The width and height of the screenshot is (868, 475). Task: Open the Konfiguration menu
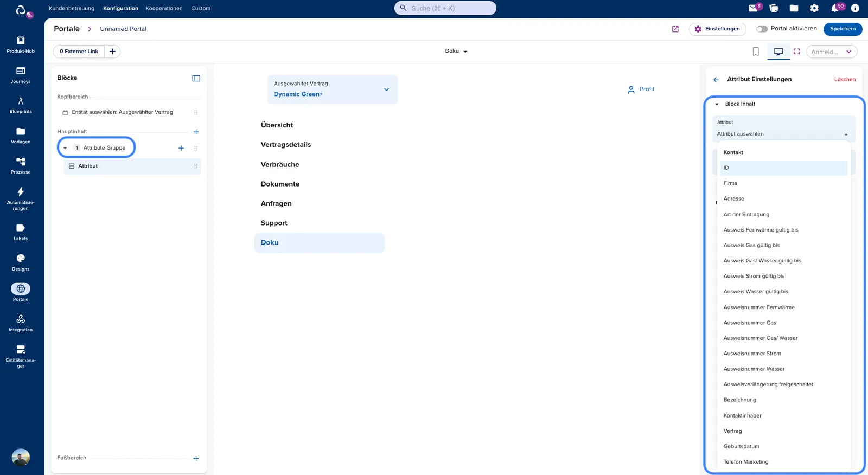[120, 8]
